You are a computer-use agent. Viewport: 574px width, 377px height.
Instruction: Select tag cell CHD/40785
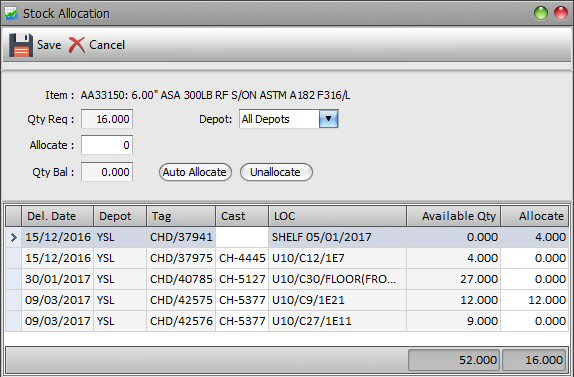(x=181, y=279)
